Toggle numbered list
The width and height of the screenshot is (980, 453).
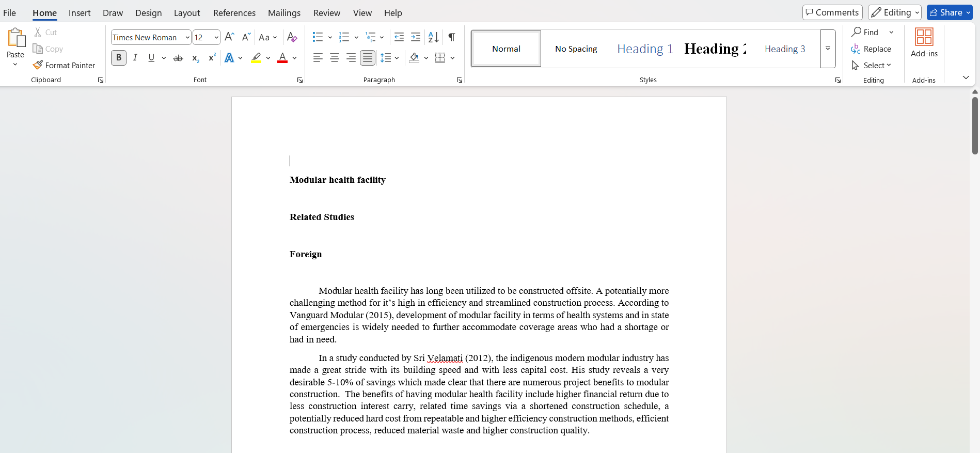pos(344,37)
